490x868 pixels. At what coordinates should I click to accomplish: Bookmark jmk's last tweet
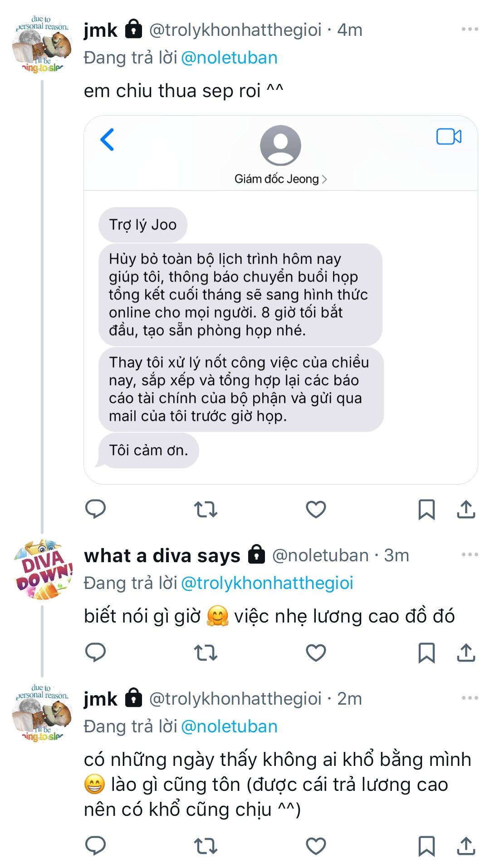pos(426,846)
